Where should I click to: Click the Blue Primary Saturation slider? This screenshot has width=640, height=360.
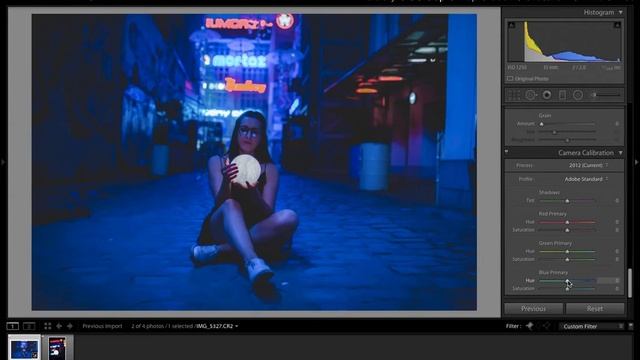(567, 289)
